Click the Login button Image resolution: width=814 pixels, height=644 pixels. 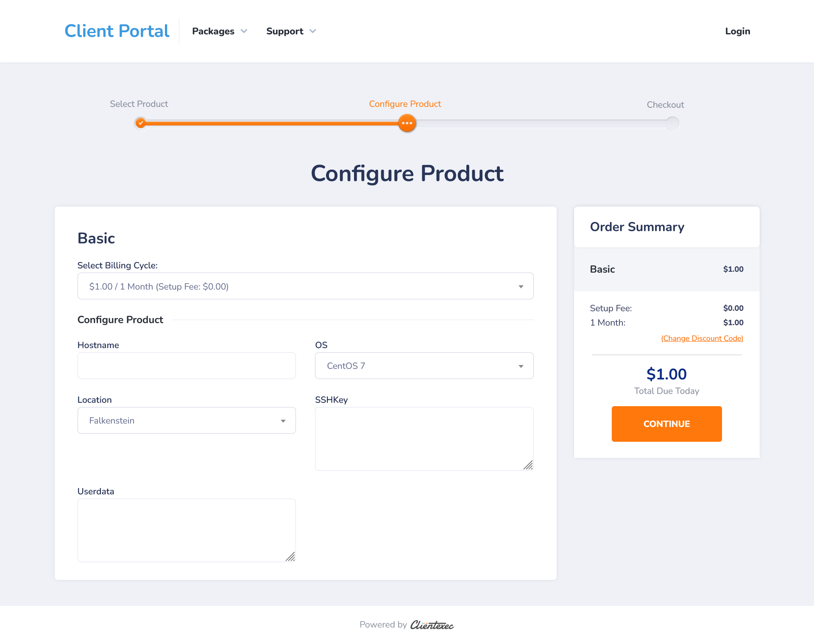click(x=737, y=31)
